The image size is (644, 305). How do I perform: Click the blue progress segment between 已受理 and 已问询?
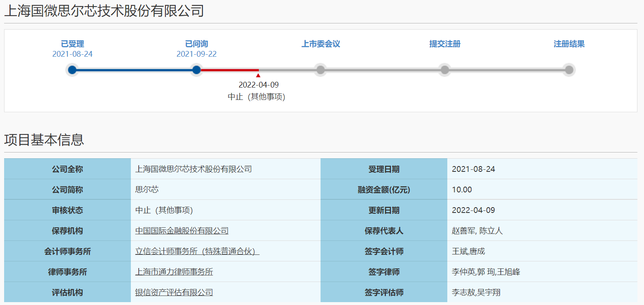pyautogui.click(x=135, y=70)
